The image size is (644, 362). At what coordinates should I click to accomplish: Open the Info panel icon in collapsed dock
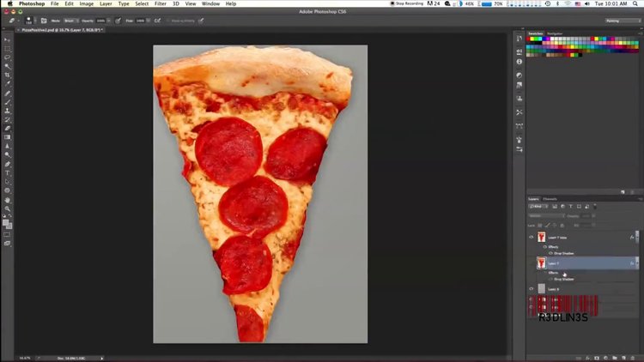[x=519, y=62]
